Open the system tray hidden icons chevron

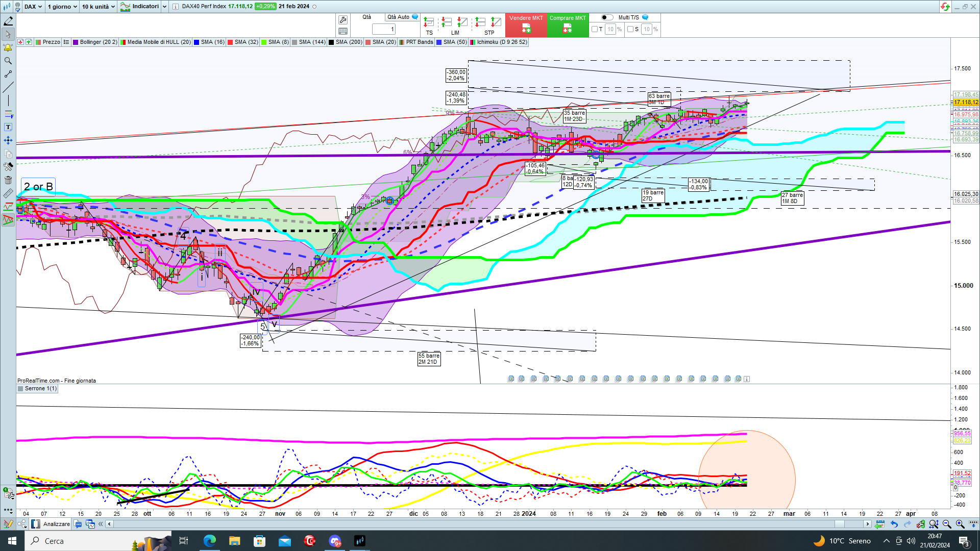point(886,541)
